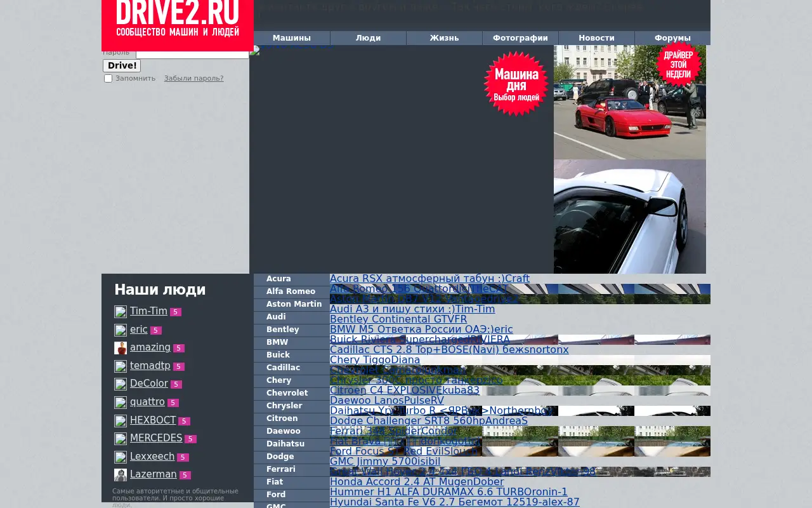Select Chevrolet in the brand list
This screenshot has width=812, height=508.
tap(292, 394)
